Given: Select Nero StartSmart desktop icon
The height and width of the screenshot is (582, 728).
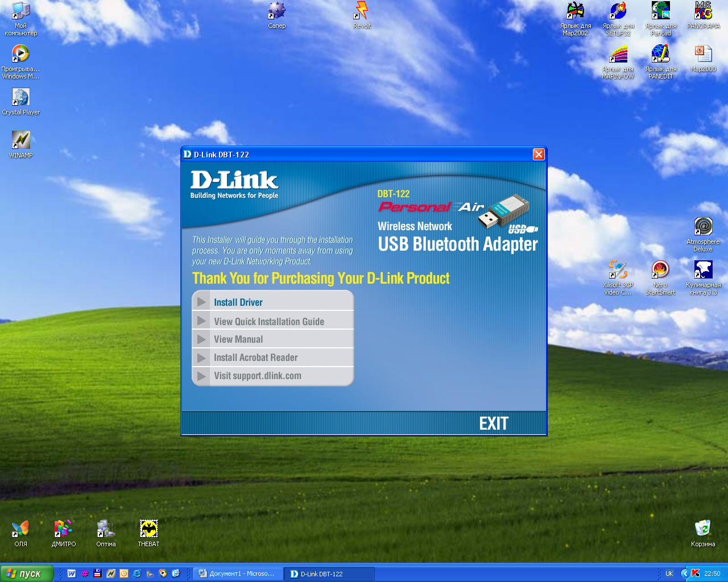Looking at the screenshot, I should pos(661,278).
